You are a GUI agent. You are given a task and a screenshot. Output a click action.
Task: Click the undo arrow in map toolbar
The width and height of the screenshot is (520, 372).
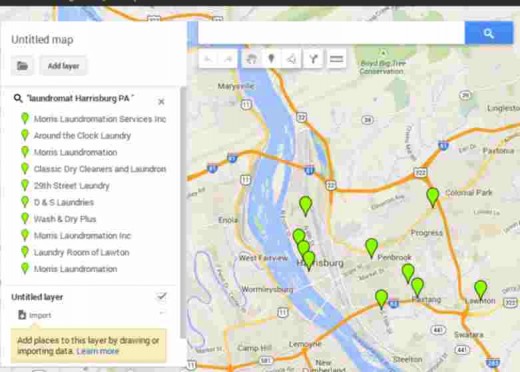208,59
